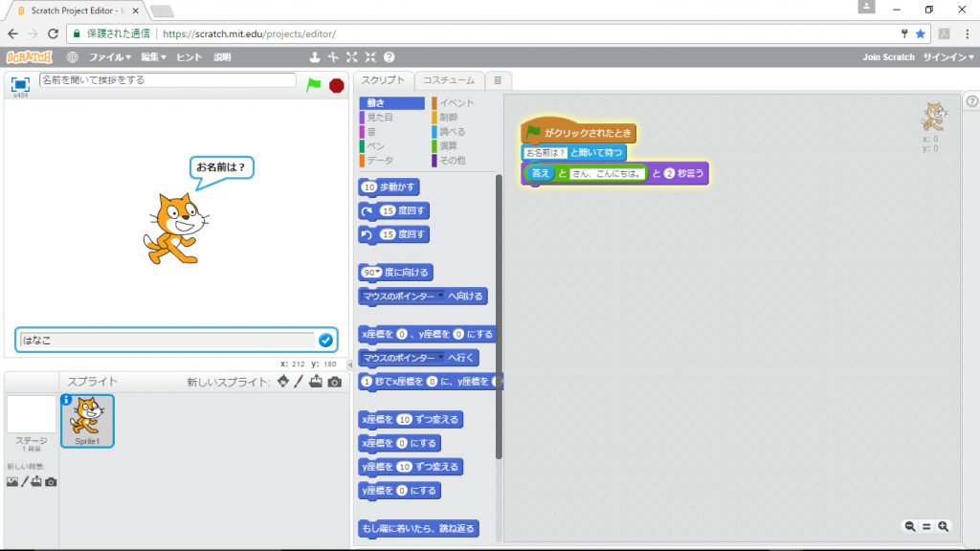
Task: Click the project title input field
Action: tap(167, 80)
